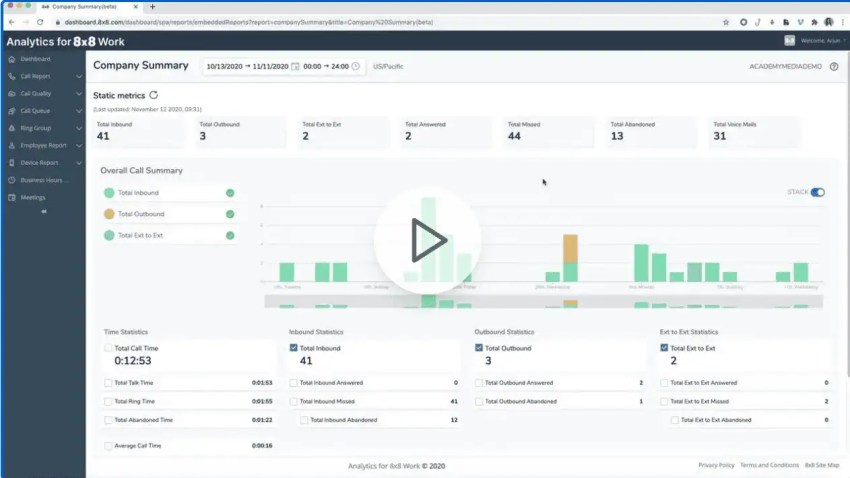Click the Total Missed 44 metric card

coord(549,131)
